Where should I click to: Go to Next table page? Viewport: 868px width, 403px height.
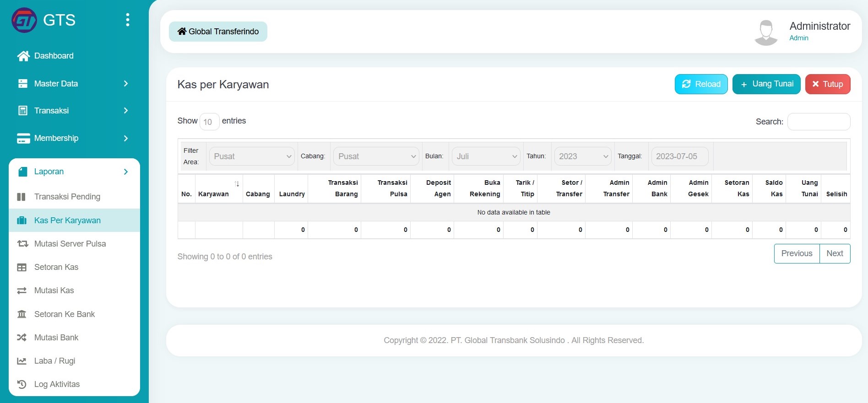835,253
